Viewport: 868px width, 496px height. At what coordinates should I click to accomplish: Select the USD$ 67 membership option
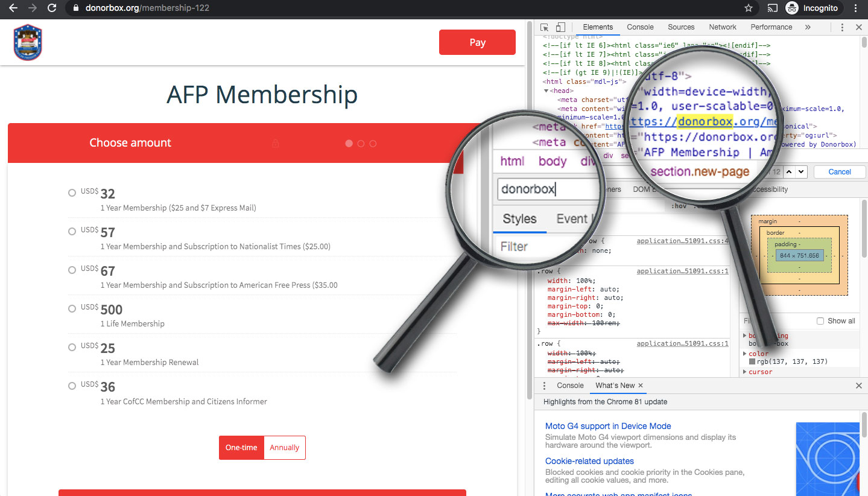click(72, 270)
